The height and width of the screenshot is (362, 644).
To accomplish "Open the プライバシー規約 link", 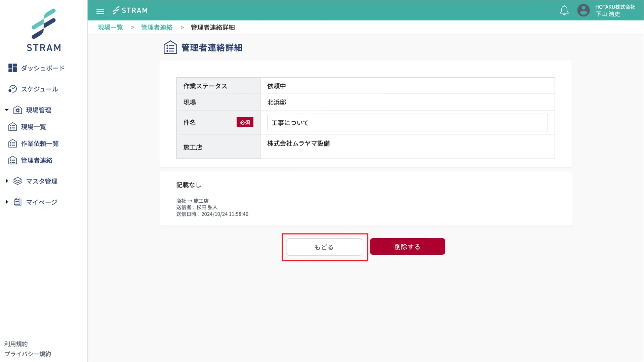I will [x=28, y=354].
